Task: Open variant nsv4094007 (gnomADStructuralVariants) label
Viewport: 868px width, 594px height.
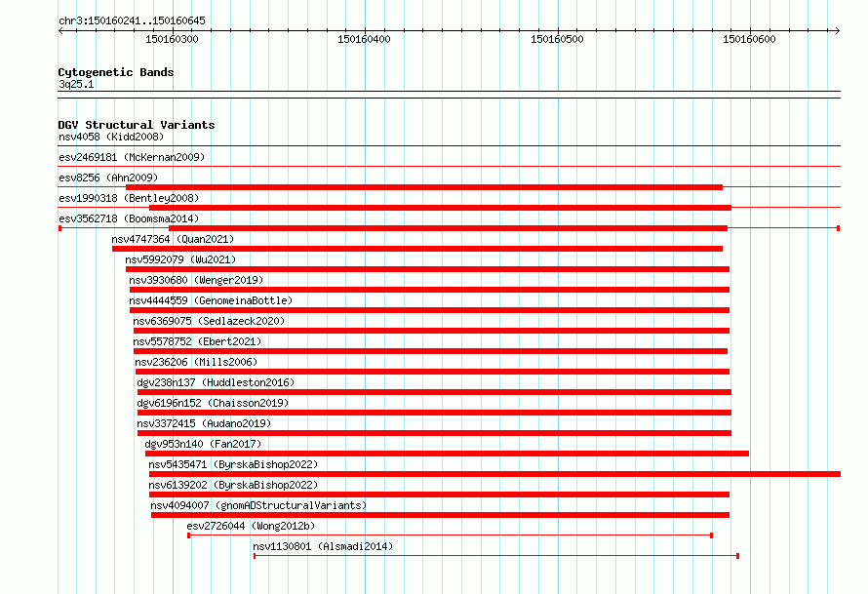Action: (x=258, y=505)
